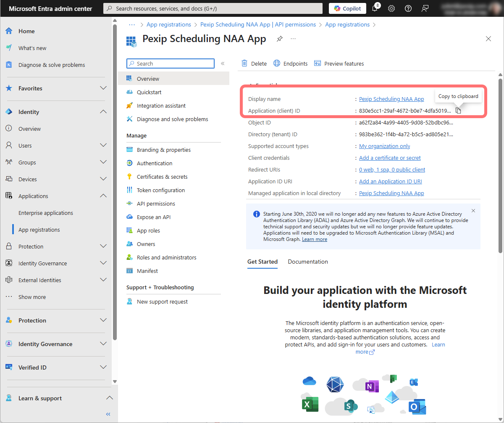Switch to the Documentation tab
Screen dimensions: 504x423
point(308,262)
